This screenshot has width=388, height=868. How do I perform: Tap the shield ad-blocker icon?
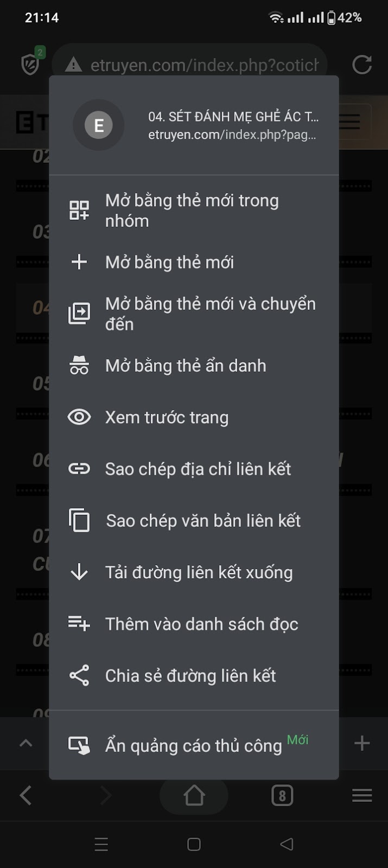[31, 65]
